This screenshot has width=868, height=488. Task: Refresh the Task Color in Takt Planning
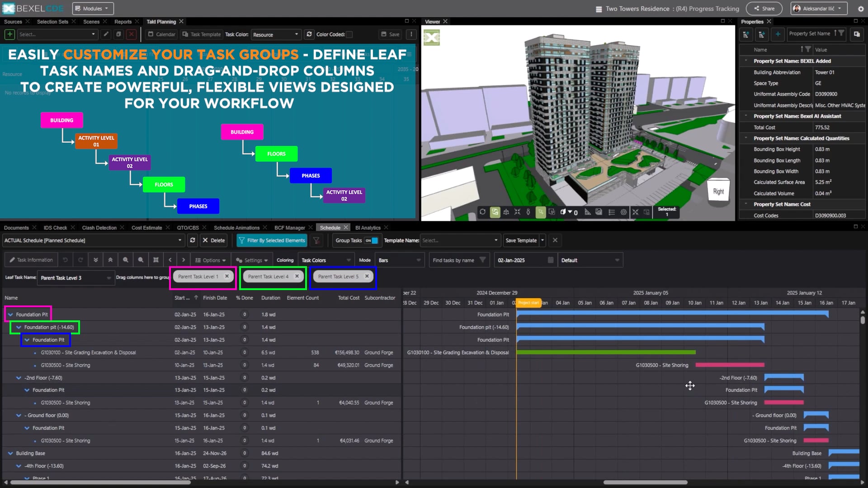[309, 34]
